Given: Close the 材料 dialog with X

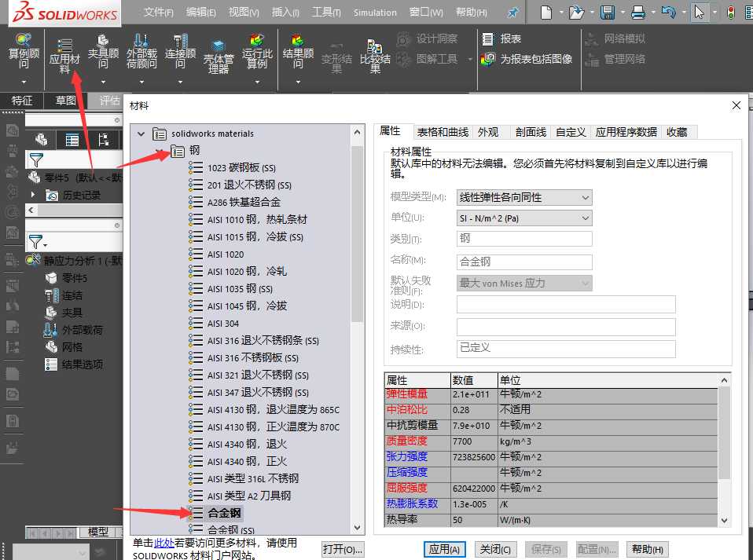Looking at the screenshot, I should click(736, 105).
